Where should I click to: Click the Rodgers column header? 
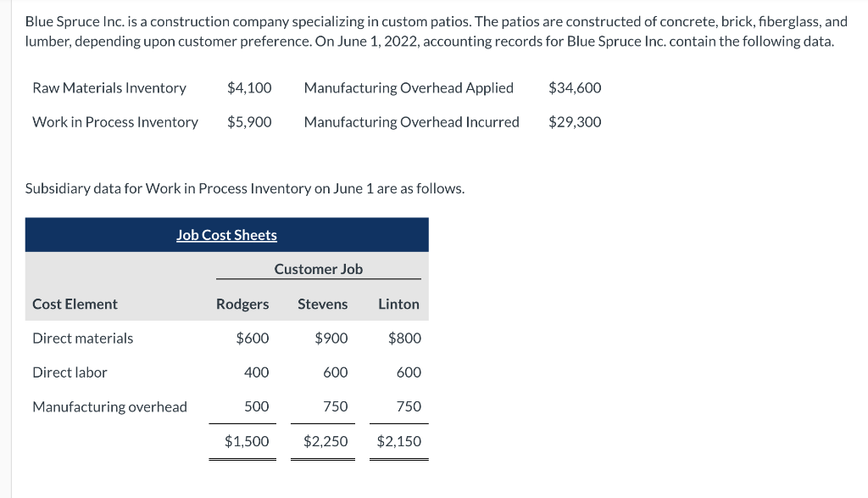click(x=242, y=304)
